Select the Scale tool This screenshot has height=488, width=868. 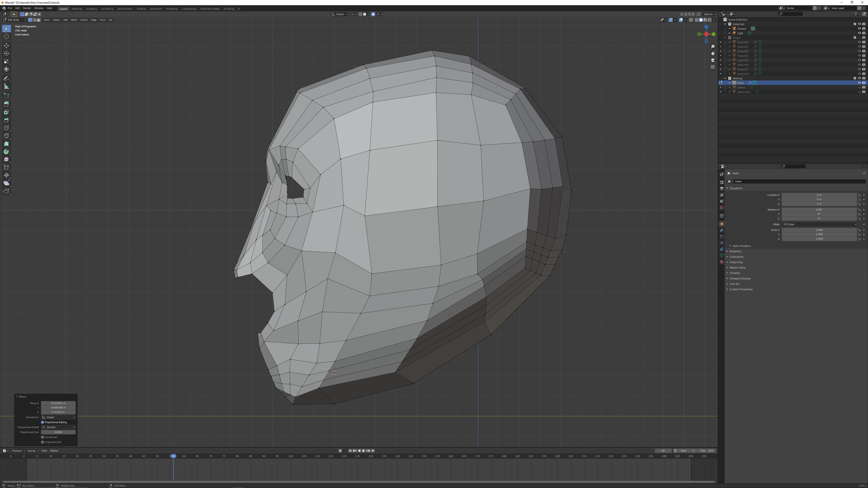(6, 61)
